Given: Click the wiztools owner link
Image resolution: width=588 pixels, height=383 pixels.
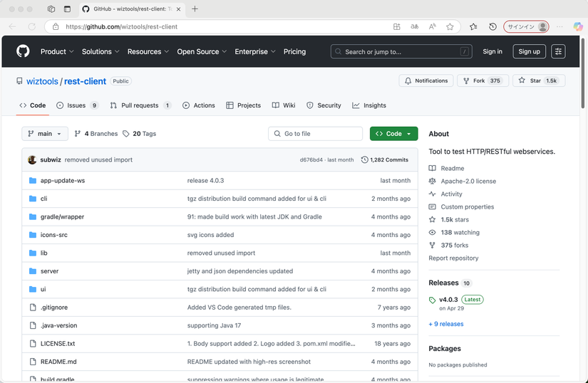Looking at the screenshot, I should (x=42, y=81).
